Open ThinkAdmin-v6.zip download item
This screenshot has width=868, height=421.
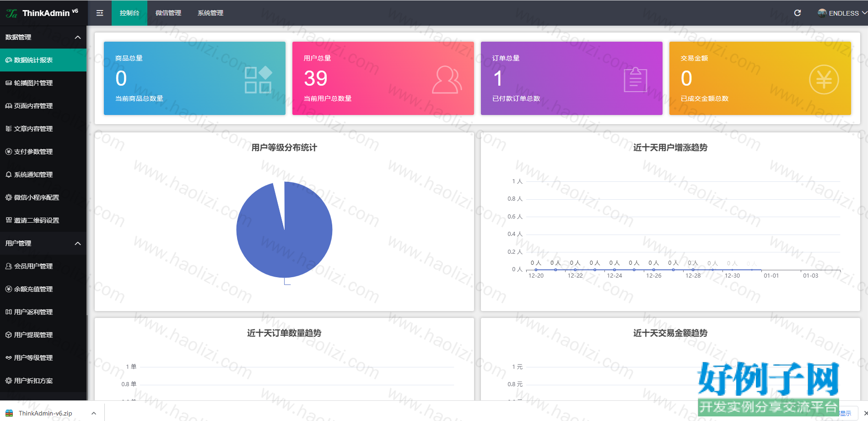(x=45, y=413)
